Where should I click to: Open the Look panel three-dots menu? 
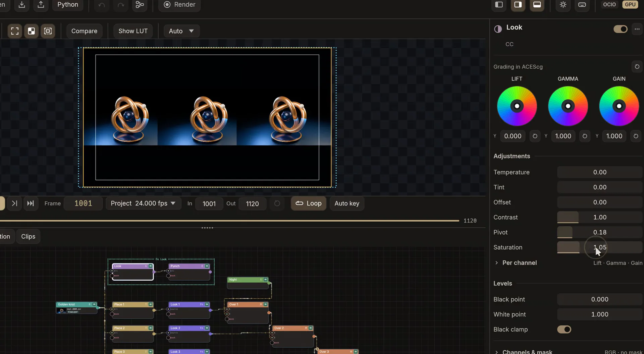(x=637, y=29)
